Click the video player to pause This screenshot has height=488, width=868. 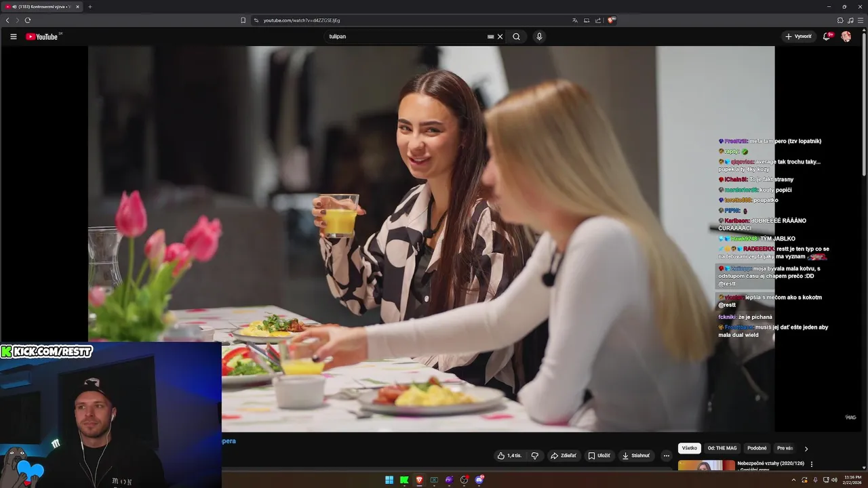(x=431, y=239)
